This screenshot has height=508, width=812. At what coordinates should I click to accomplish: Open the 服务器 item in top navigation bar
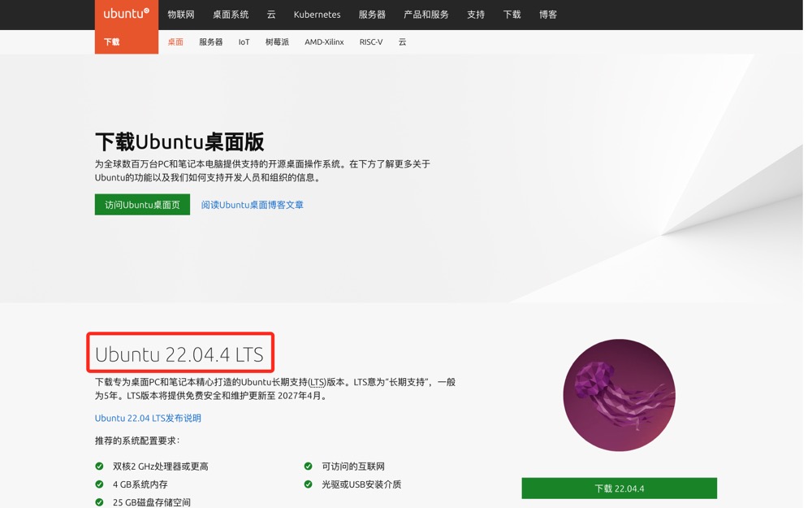click(372, 15)
